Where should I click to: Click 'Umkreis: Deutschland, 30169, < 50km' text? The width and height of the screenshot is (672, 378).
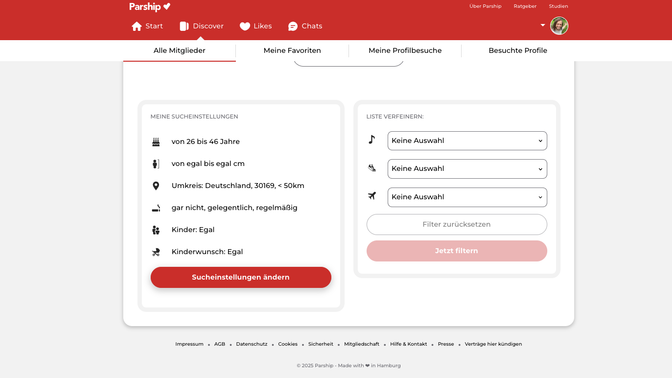click(238, 186)
